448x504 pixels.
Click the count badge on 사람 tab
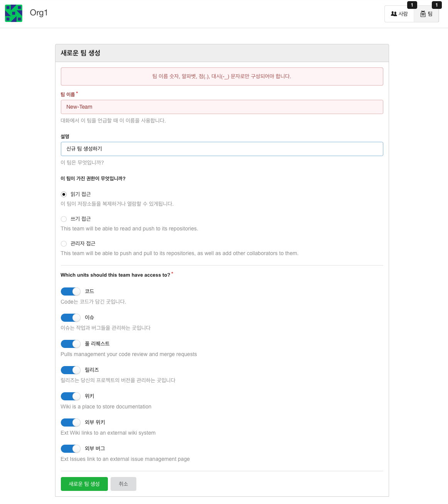412,5
